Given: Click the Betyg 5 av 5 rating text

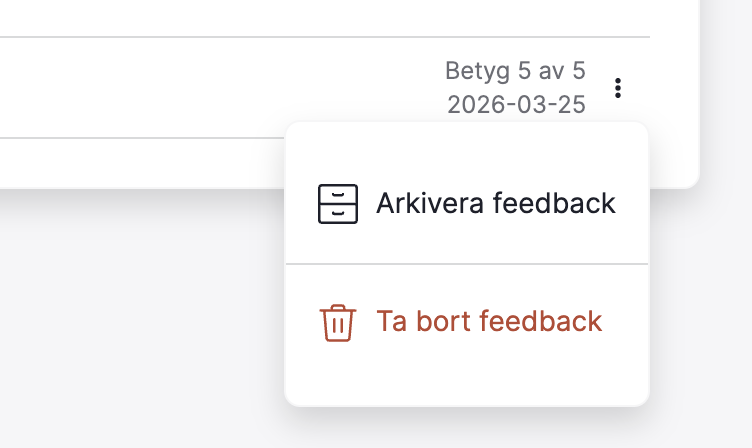Looking at the screenshot, I should pyautogui.click(x=515, y=71).
